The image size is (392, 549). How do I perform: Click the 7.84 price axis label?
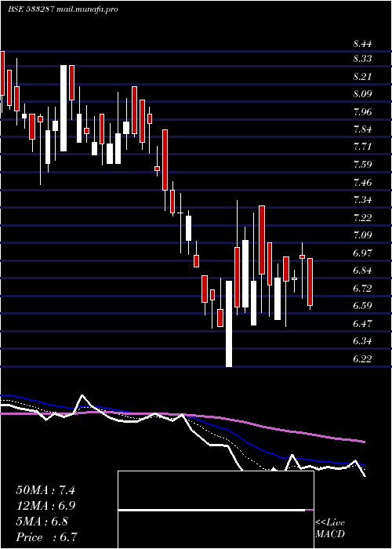pyautogui.click(x=362, y=129)
